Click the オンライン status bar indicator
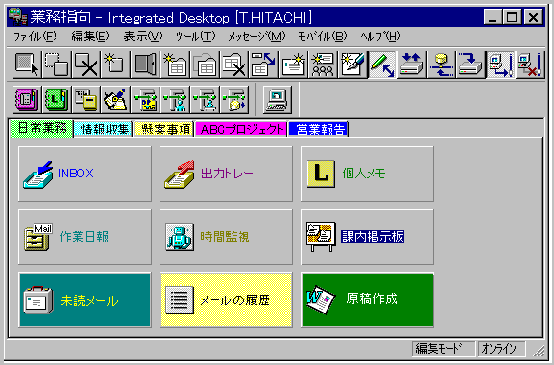This screenshot has width=554, height=365. 502,349
